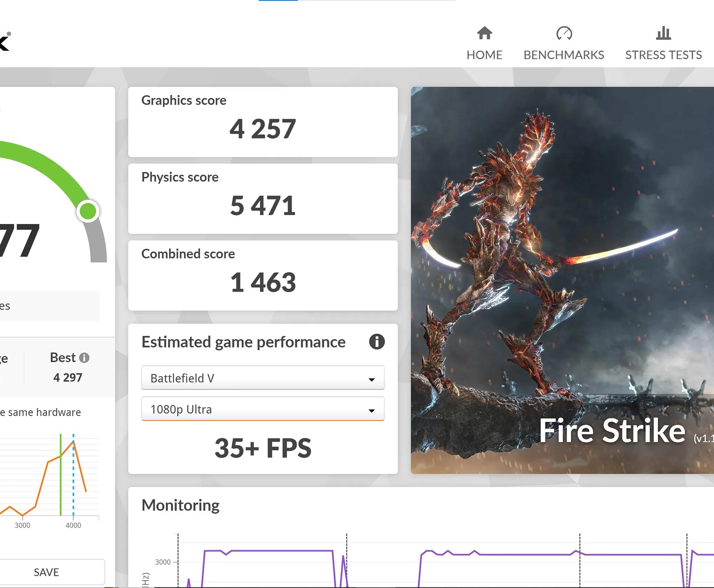Open the estimated game performance info icon
The width and height of the screenshot is (714, 588).
pos(377,342)
